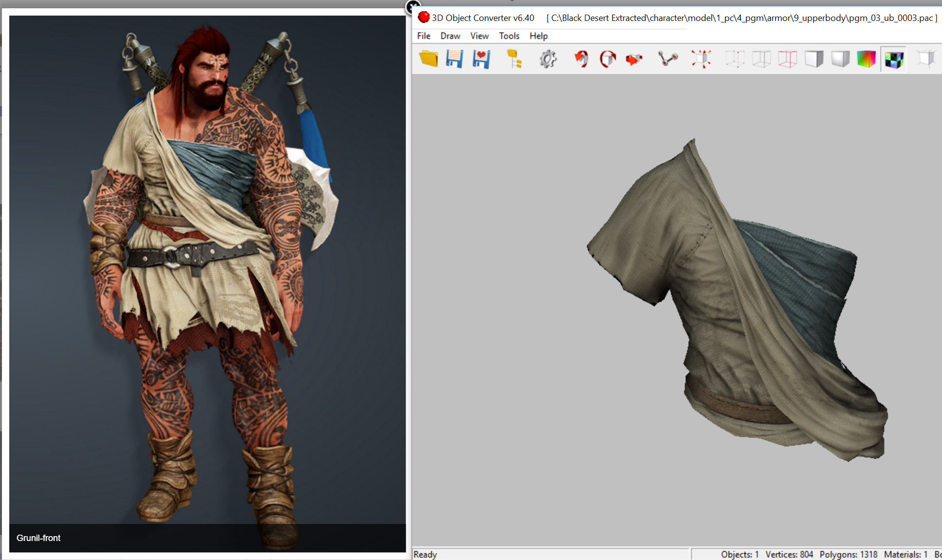Enable the rainbow colored cube draw mode
942x560 pixels.
click(867, 59)
